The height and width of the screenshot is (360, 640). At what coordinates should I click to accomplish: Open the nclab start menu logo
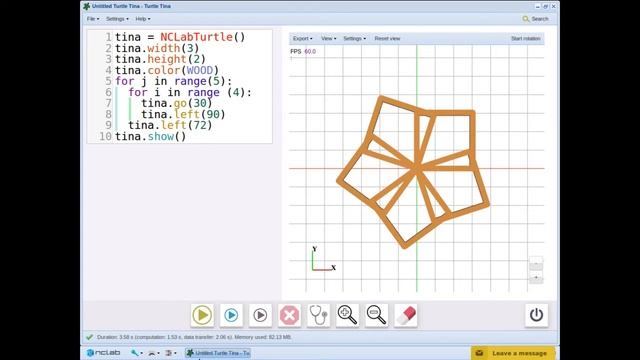point(103,353)
